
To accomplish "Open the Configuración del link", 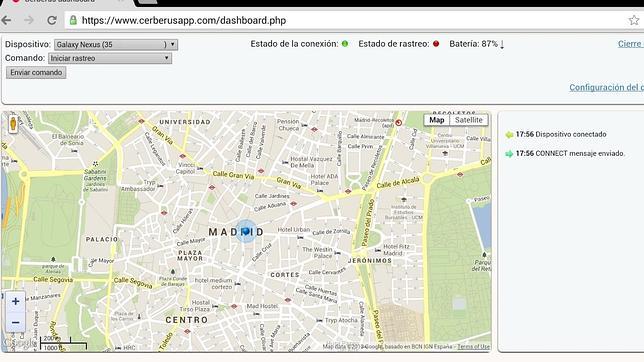I will [x=606, y=88].
